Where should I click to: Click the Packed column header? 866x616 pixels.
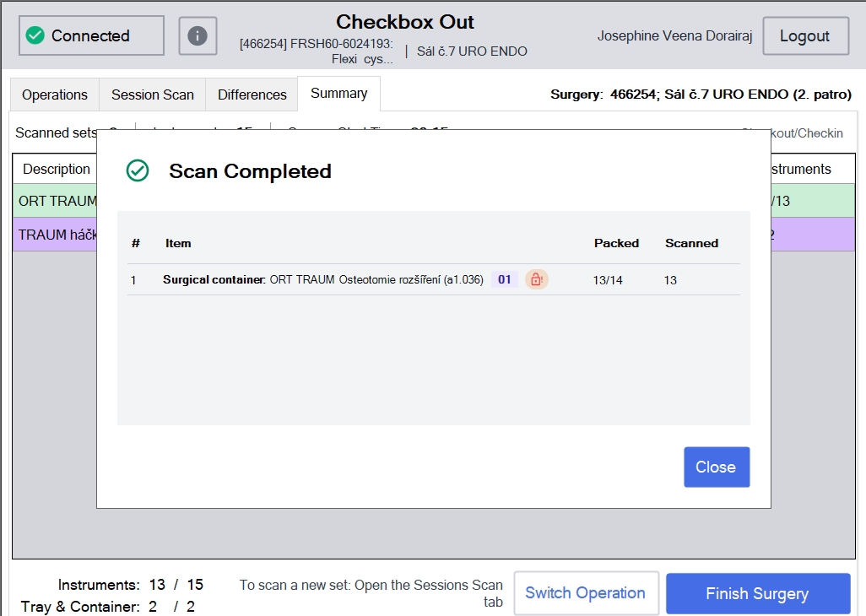point(616,243)
